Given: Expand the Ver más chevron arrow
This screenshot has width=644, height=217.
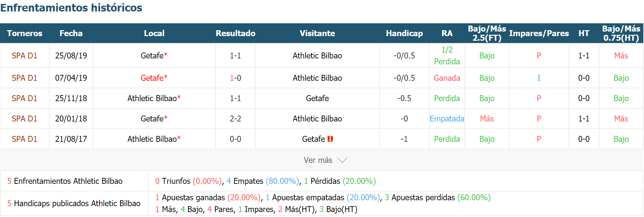Looking at the screenshot, I should tap(342, 160).
